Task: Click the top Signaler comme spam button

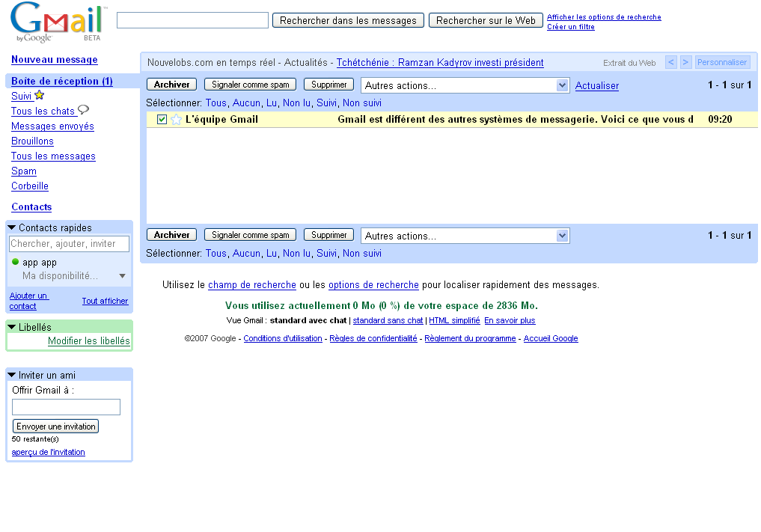Action: pyautogui.click(x=251, y=85)
